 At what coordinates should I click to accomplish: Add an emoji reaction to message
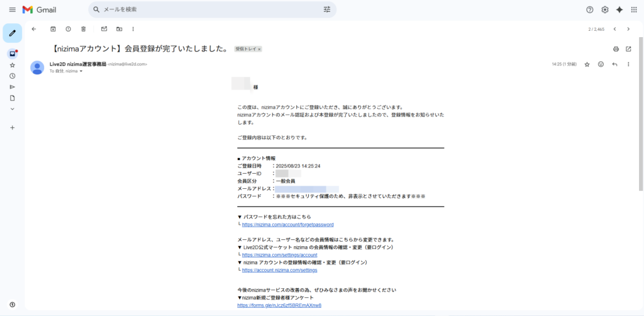pos(601,64)
